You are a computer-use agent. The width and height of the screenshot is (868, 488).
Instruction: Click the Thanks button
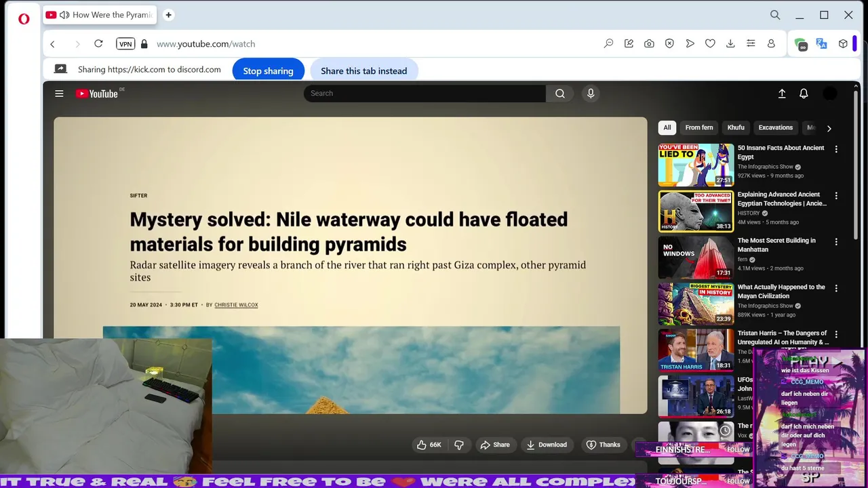coord(603,445)
